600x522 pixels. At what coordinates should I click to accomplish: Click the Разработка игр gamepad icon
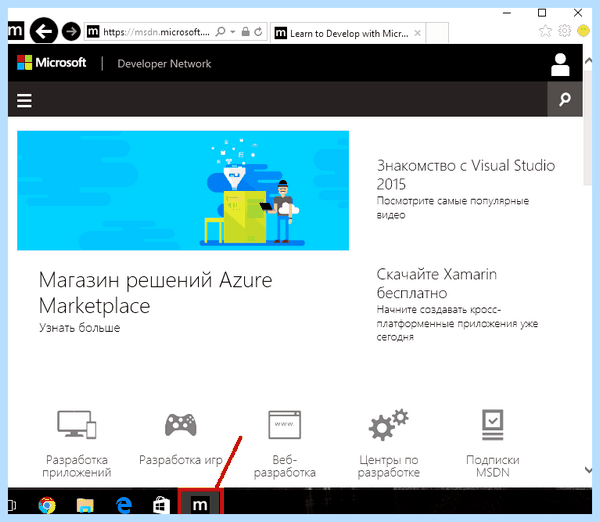click(x=181, y=425)
